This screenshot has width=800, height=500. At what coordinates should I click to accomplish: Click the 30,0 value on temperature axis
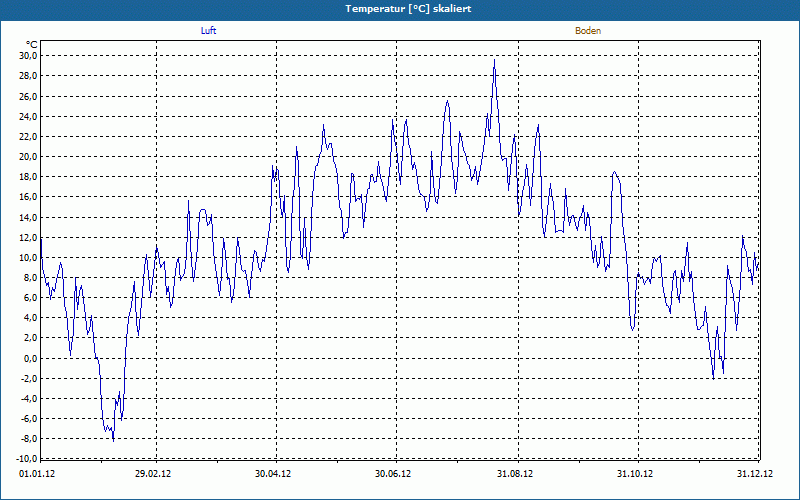(29, 56)
